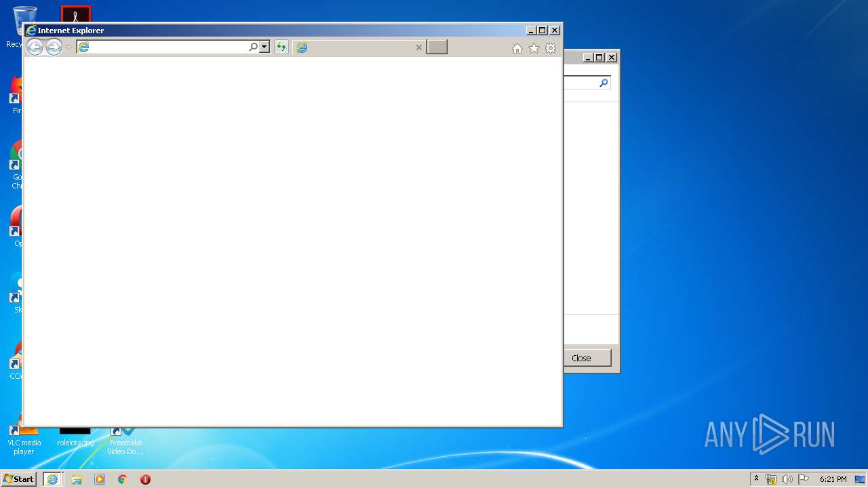
Task: Click the Forward arrow in Internet Explorer
Action: click(x=54, y=47)
